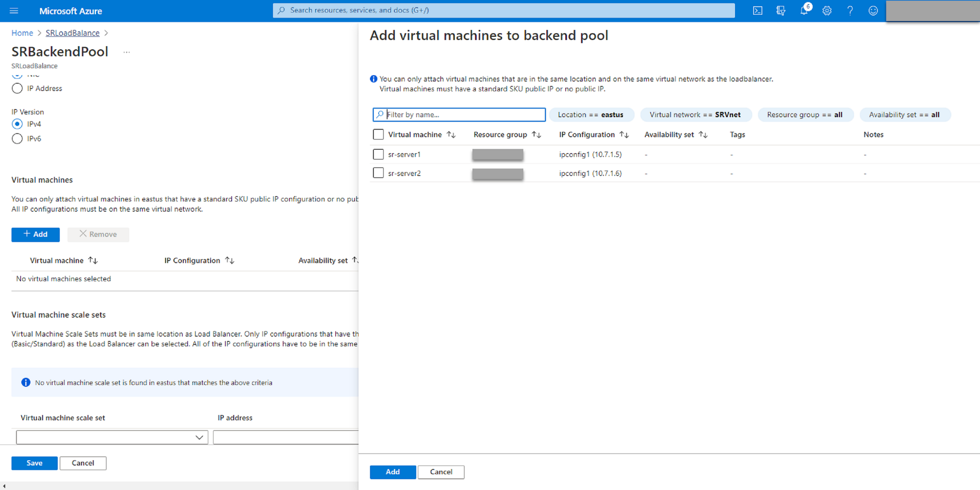Screen dimensions: 980x490
Task: Select the IPv6 radio button
Action: click(x=17, y=139)
